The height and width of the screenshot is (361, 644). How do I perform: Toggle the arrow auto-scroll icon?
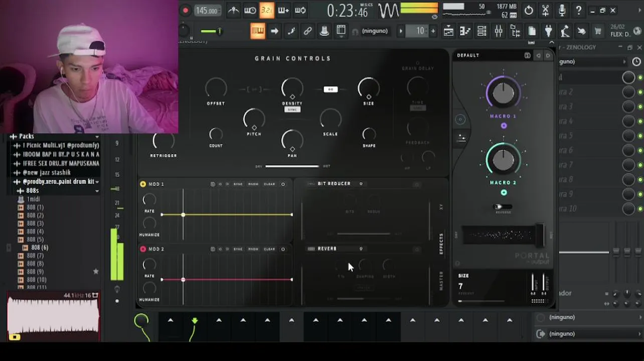pos(274,31)
